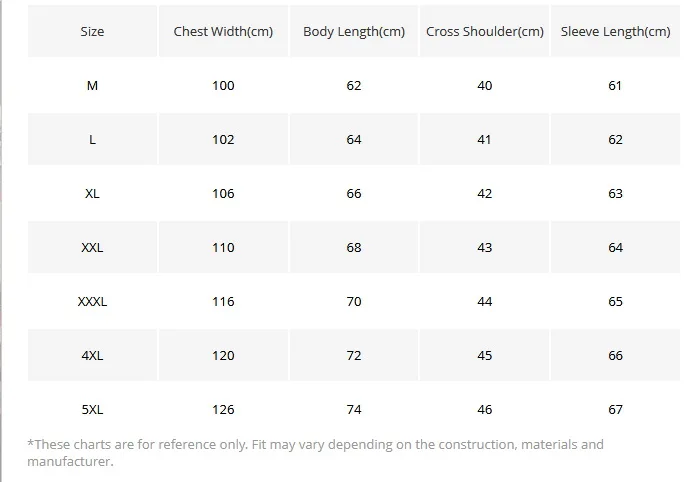Click chest width value 100 for size M
691x482 pixels.
click(x=224, y=86)
